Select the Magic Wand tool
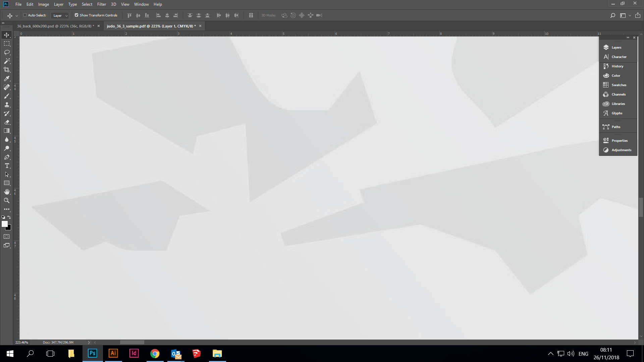Screen dimensions: 644x362 pyautogui.click(x=7, y=61)
